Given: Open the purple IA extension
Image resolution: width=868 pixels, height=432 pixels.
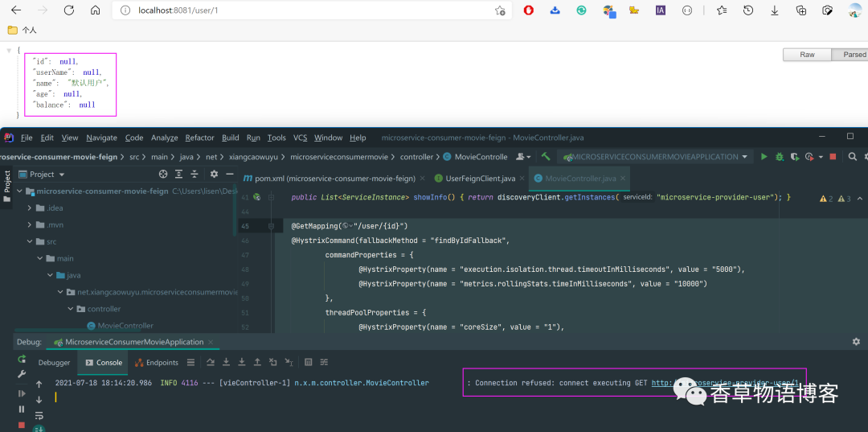Looking at the screenshot, I should (661, 10).
